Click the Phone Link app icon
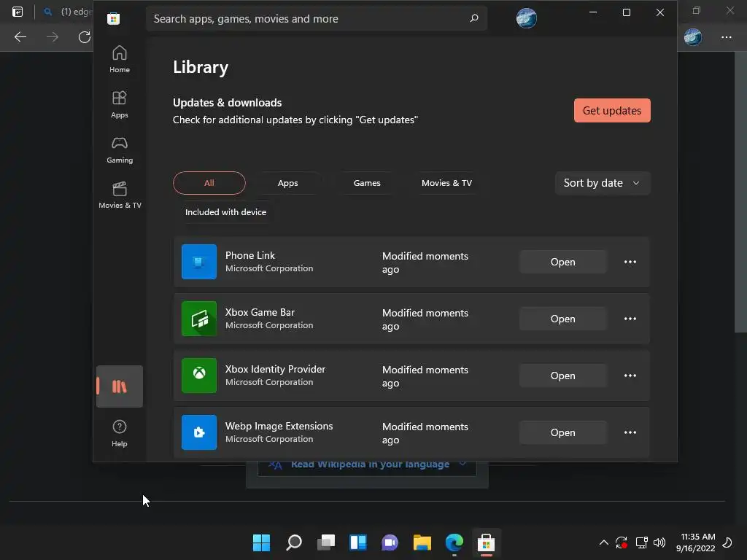Viewport: 747px width, 560px height. pyautogui.click(x=199, y=262)
